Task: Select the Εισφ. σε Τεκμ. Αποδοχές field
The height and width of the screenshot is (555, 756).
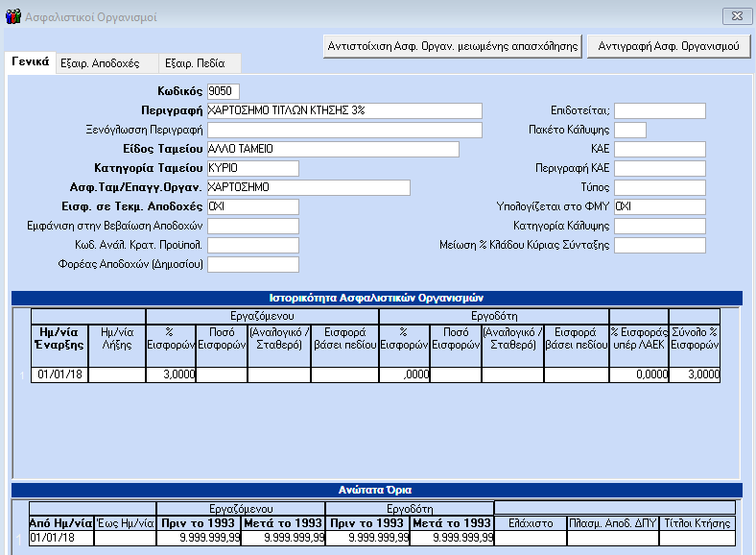Action: (252, 206)
